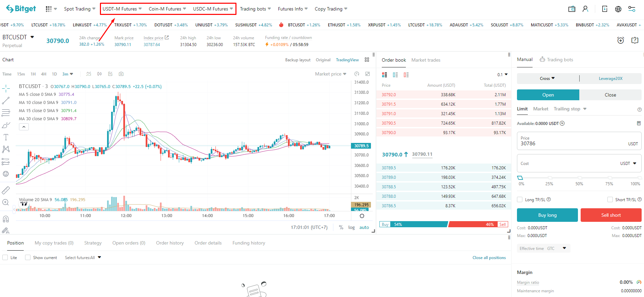Open the Copy Trading menu
The width and height of the screenshot is (644, 297).
click(x=331, y=9)
